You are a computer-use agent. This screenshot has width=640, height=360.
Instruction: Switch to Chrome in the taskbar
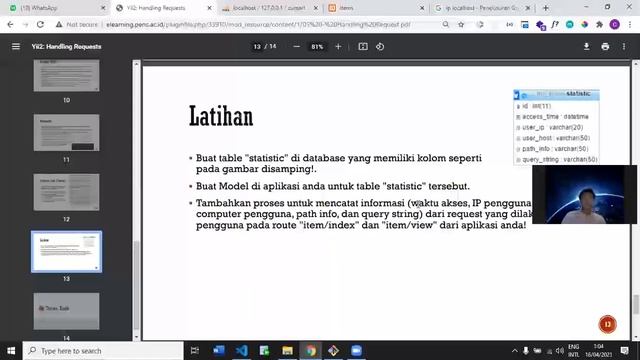pyautogui.click(x=311, y=351)
